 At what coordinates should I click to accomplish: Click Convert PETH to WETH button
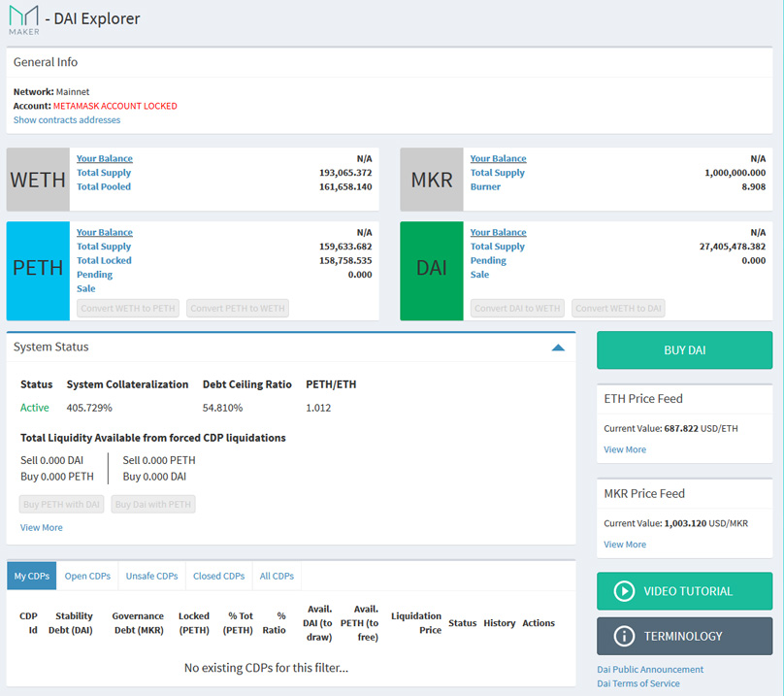click(x=238, y=309)
